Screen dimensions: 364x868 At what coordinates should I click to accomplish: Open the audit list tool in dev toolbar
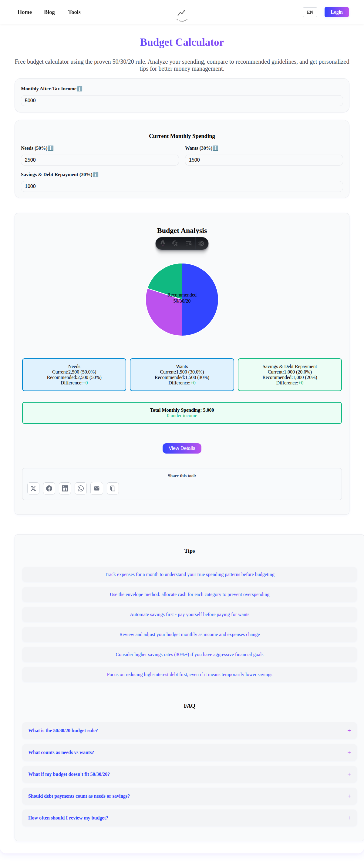(x=188, y=244)
